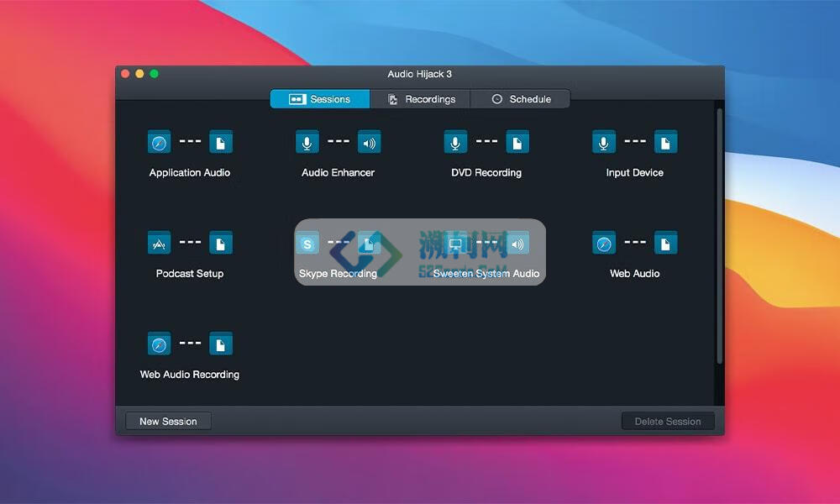
Task: Click the microphone icon in DVD Recording
Action: pos(455,143)
